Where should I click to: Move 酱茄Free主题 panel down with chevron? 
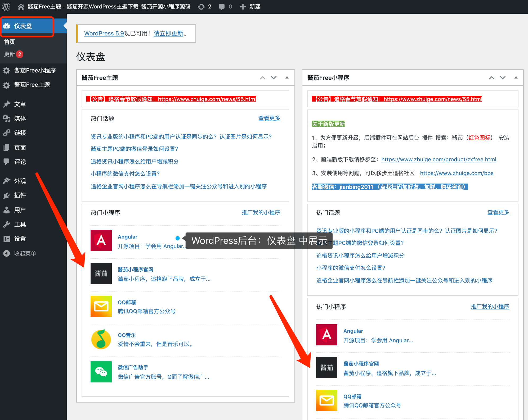pyautogui.click(x=274, y=78)
